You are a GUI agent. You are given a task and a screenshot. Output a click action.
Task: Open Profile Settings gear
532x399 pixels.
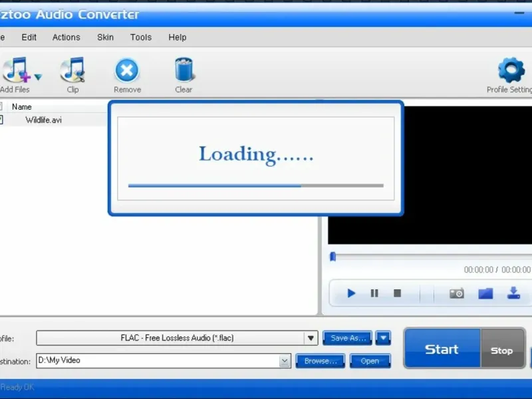click(511, 75)
